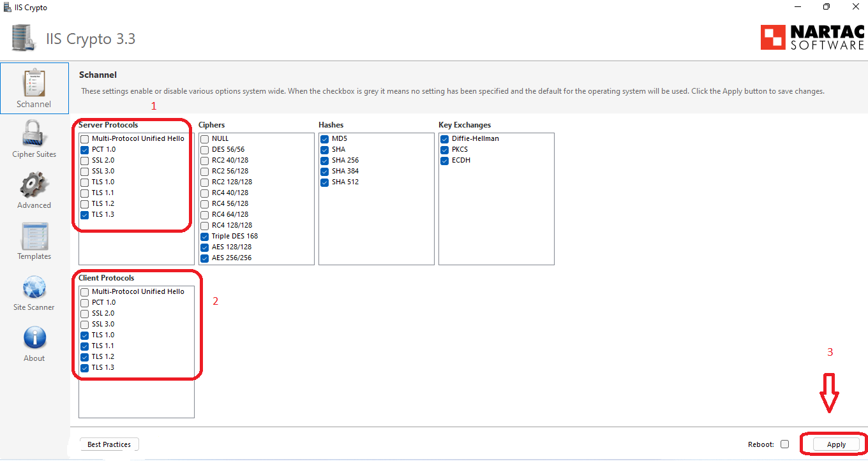This screenshot has width=868, height=468.
Task: Enable SSL 2.0 under Server Protocols
Action: pyautogui.click(x=85, y=160)
